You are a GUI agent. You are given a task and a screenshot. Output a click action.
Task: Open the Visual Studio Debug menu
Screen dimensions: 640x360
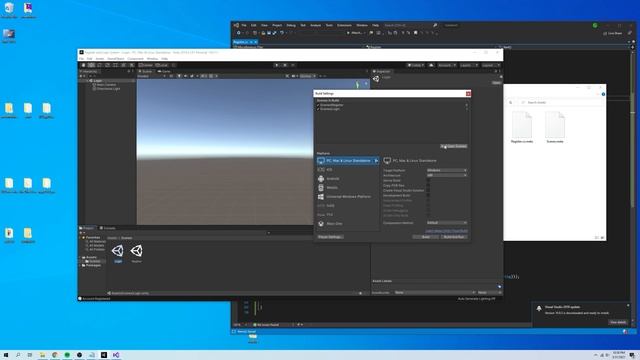click(x=291, y=25)
